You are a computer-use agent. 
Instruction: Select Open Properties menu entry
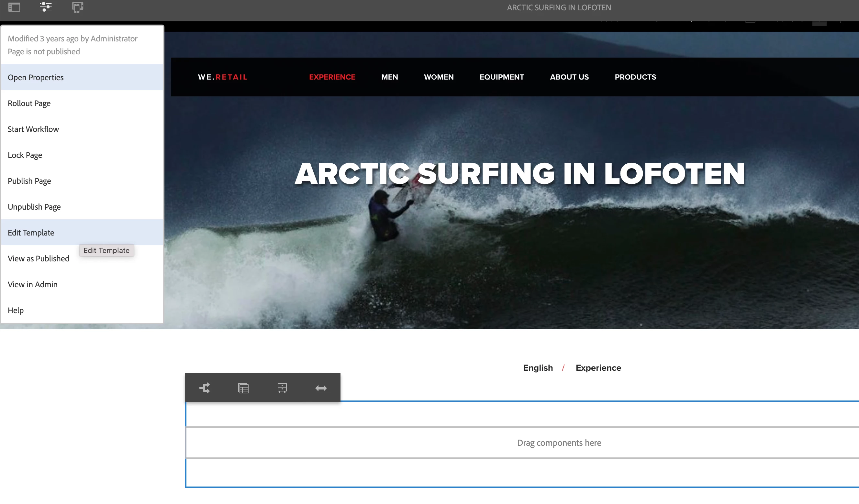point(36,77)
